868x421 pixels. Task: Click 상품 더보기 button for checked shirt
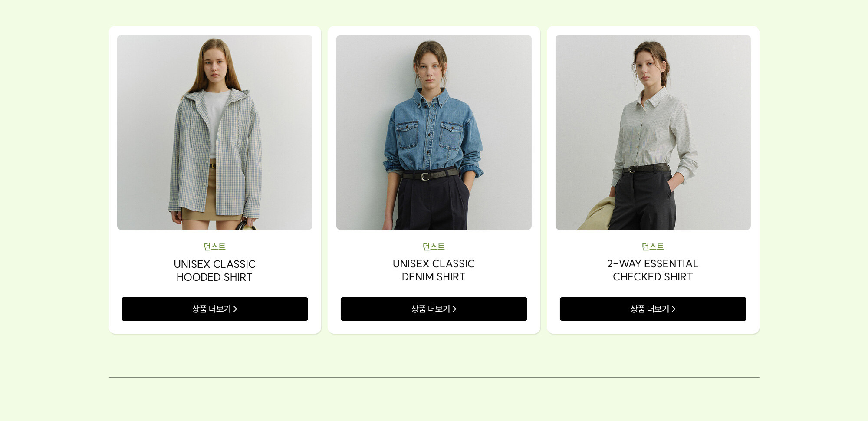click(653, 309)
